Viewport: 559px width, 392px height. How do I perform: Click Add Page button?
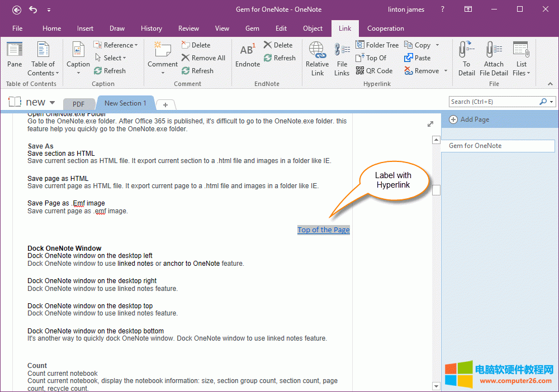(x=469, y=119)
